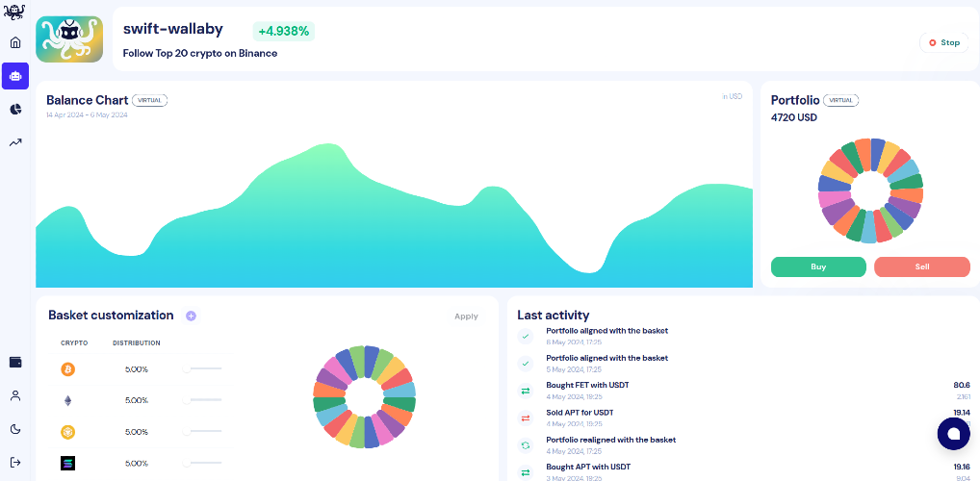Click the swift-wallaby bot name
This screenshot has width=980, height=481.
pyautogui.click(x=172, y=28)
